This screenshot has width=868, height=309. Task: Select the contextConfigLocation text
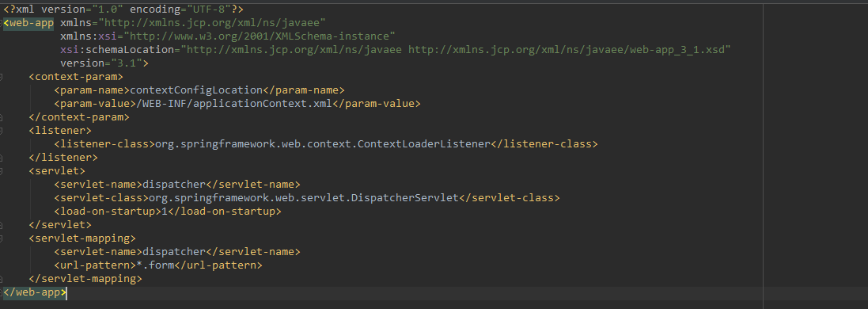coord(196,90)
